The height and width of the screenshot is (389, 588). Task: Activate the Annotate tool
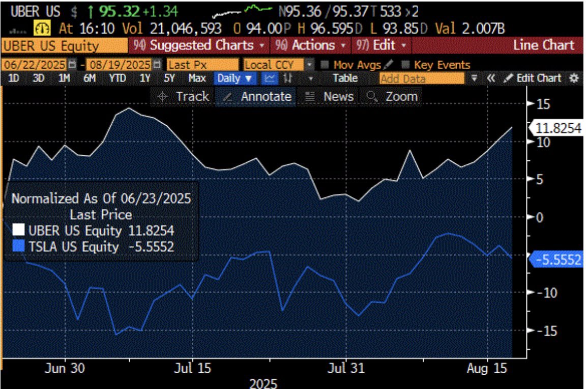[257, 97]
